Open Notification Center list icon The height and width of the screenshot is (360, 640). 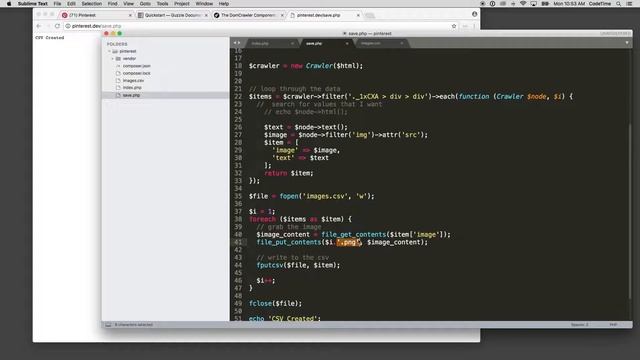click(x=629, y=4)
